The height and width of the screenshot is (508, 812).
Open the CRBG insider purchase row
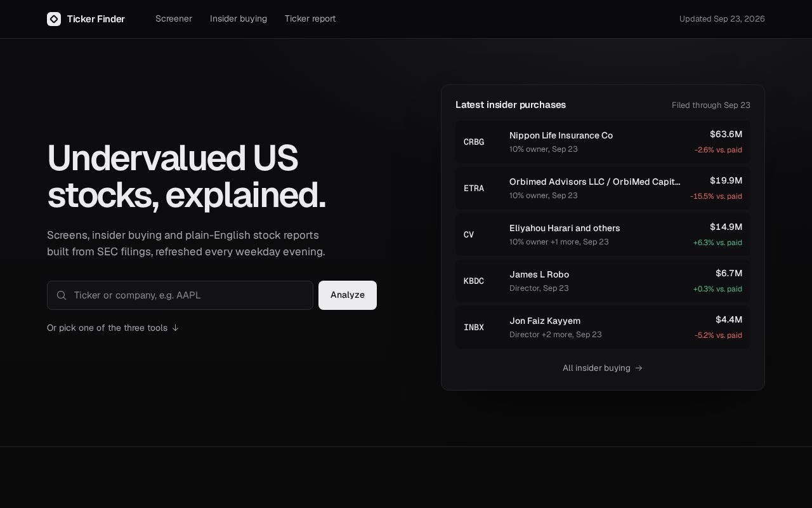click(603, 142)
